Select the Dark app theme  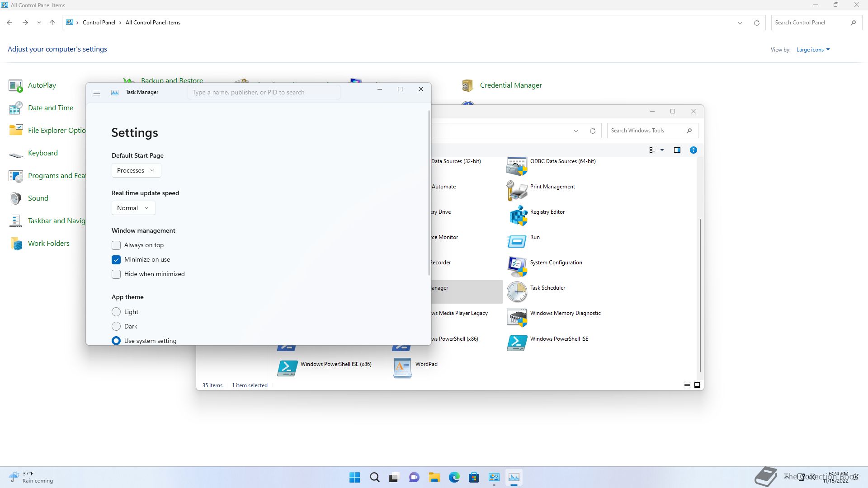(x=116, y=326)
